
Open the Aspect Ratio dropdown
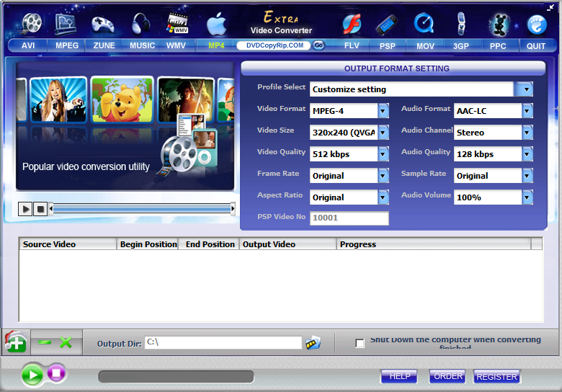383,197
